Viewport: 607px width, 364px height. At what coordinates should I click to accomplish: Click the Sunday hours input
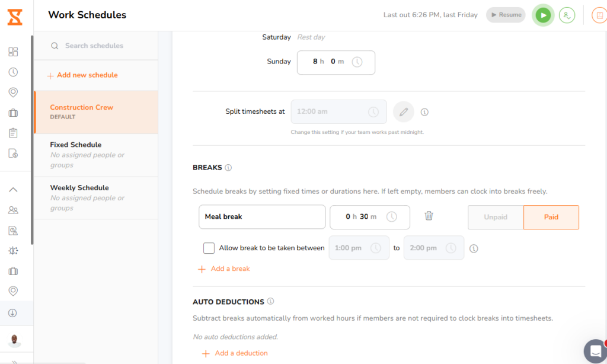point(336,62)
